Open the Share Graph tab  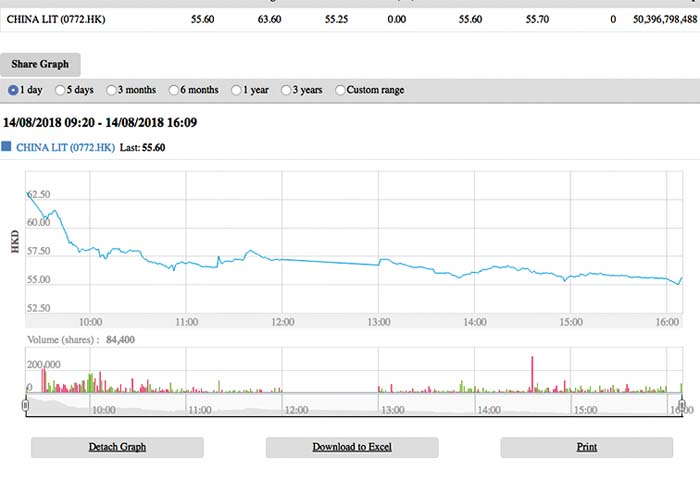point(40,64)
